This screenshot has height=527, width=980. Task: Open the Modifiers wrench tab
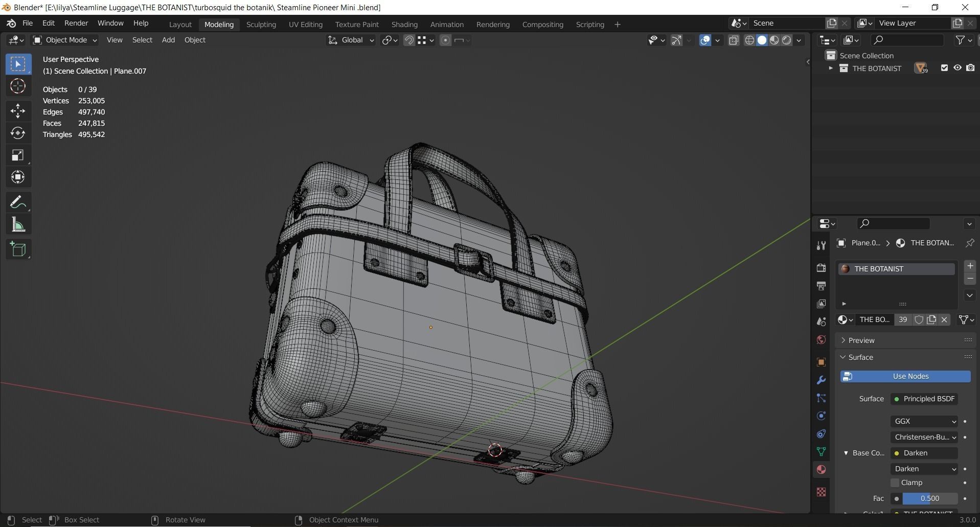click(x=821, y=380)
